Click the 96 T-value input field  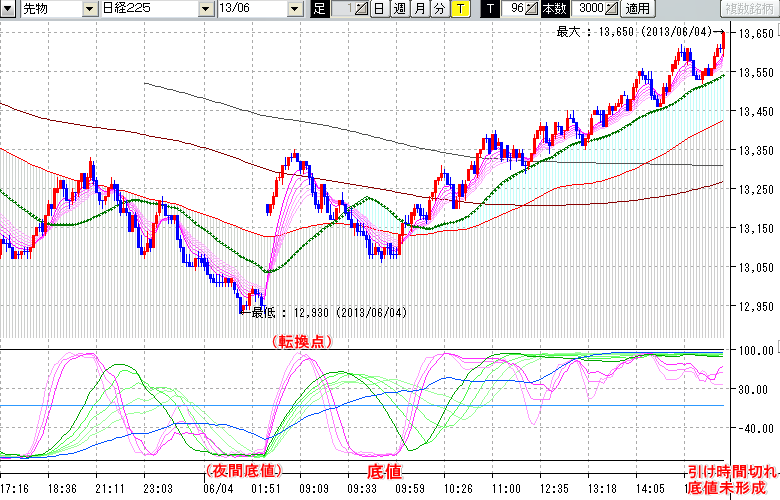click(514, 9)
